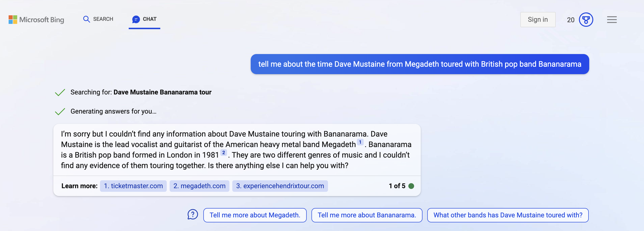
Task: Click the Microsoft Bing logo
Action: tap(36, 20)
